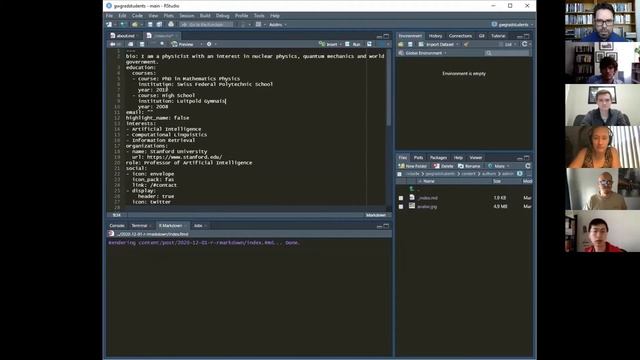Open the Global Environment dropdown
This screenshot has height=360, width=640.
click(423, 53)
